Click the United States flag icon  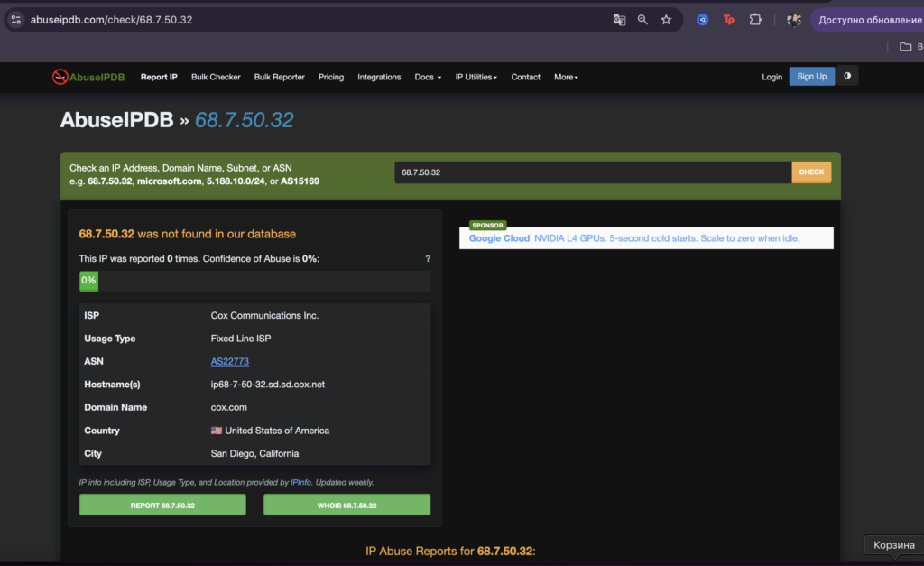(217, 431)
